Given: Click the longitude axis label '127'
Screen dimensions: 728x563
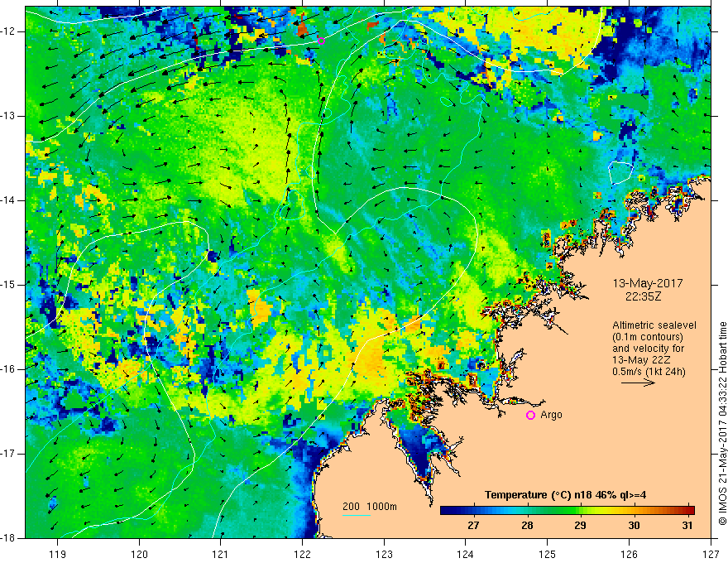Looking at the screenshot, I should (x=711, y=554).
